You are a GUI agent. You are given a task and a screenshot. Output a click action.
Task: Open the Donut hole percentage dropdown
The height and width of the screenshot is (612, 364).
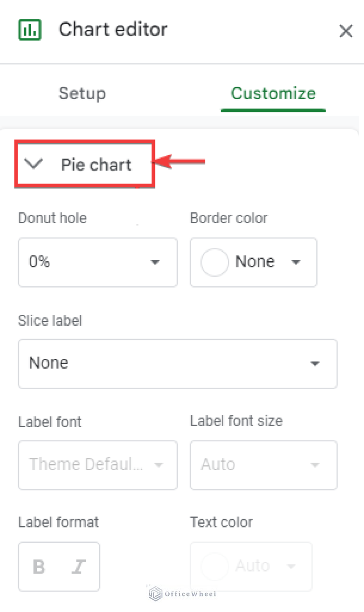[x=98, y=263]
